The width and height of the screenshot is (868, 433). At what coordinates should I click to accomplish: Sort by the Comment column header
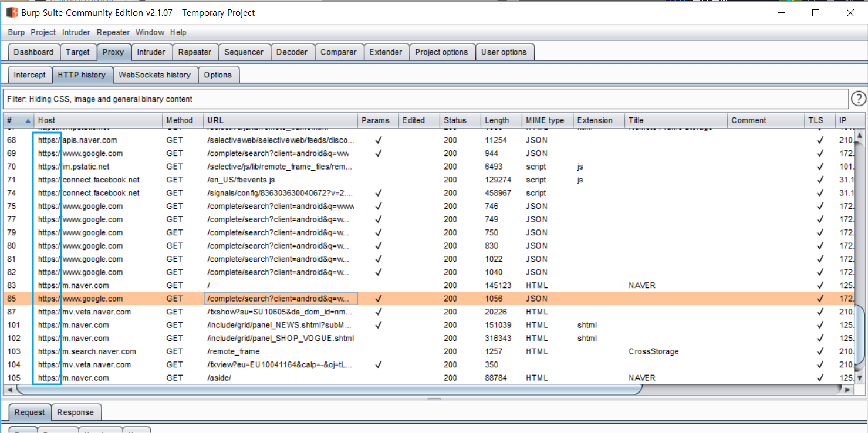coord(766,120)
